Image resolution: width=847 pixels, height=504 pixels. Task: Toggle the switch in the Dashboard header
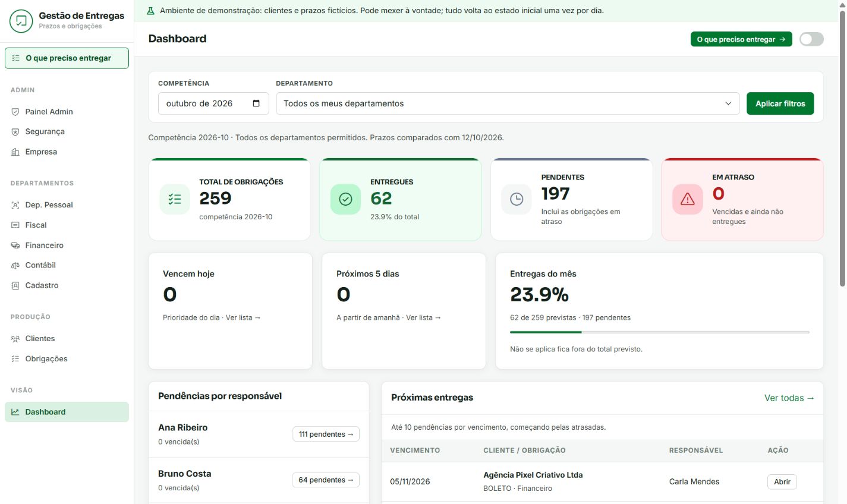tap(811, 39)
